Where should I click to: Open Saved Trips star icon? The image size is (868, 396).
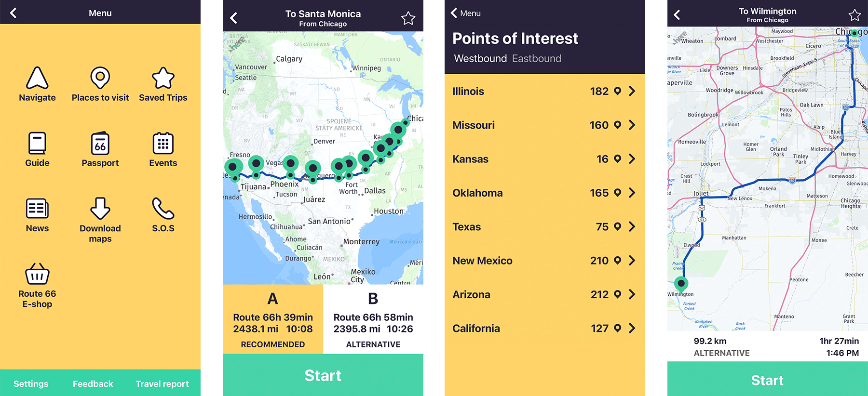[163, 78]
